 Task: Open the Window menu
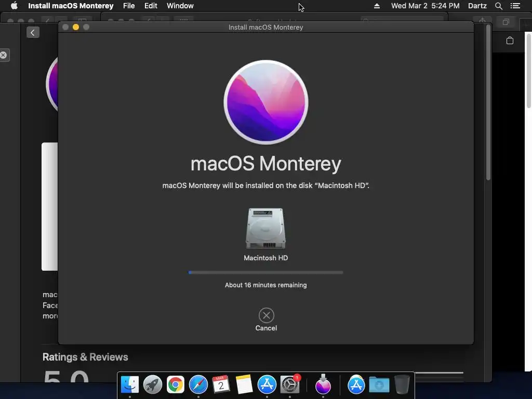tap(180, 6)
